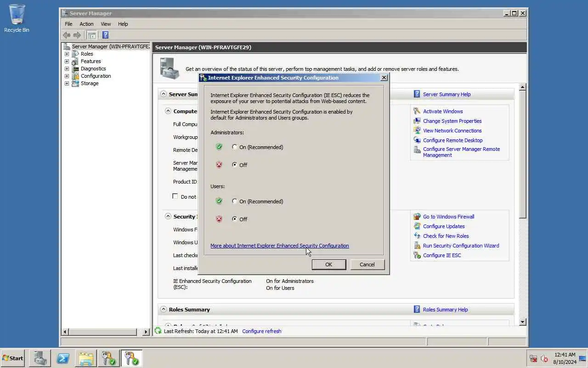
Task: Click the Configure Updates icon
Action: coord(417,226)
